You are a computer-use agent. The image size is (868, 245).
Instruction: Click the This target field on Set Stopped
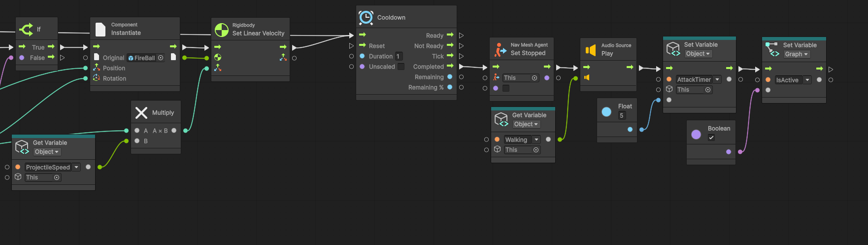tap(521, 78)
